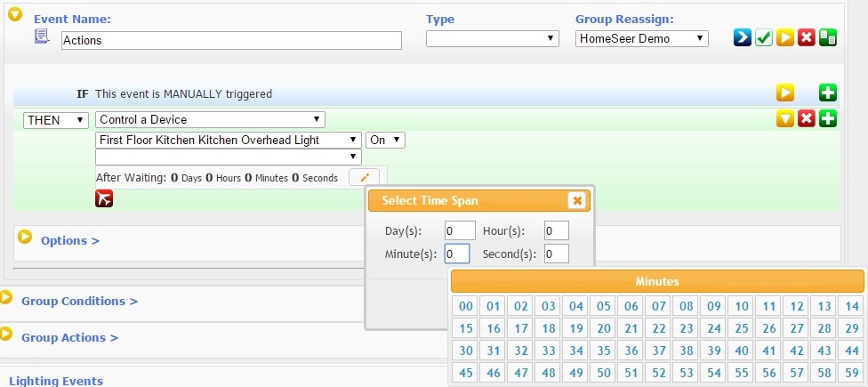Click the blue arrow icon in event header

pos(743,37)
